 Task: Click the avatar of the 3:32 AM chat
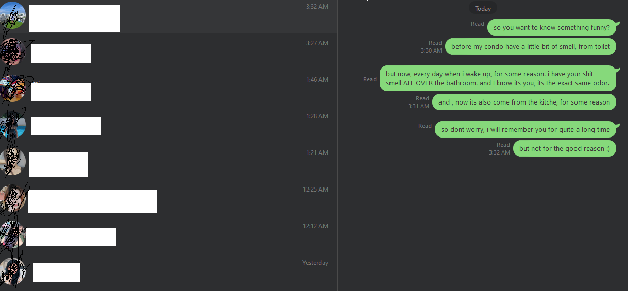coord(12,16)
